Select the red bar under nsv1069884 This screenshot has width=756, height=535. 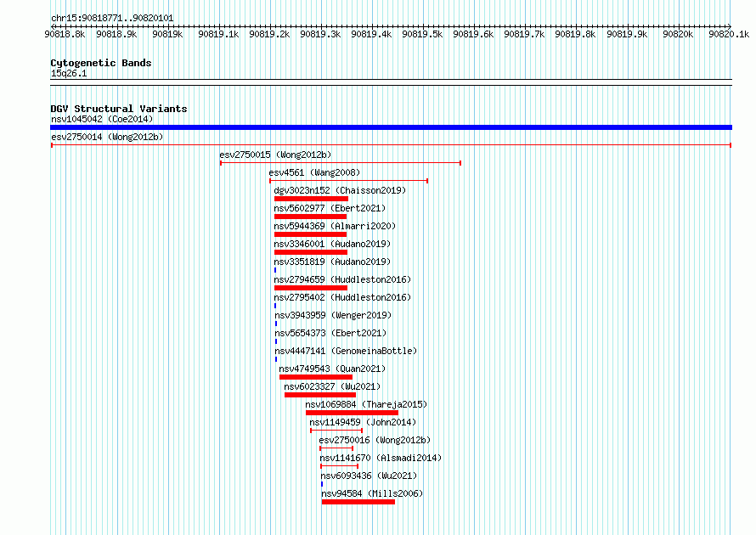point(352,413)
